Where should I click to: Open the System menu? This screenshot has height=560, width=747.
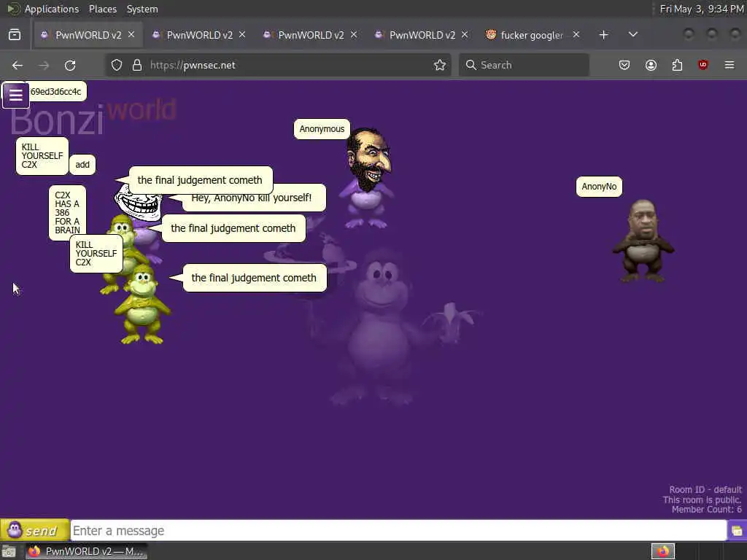[x=142, y=9]
